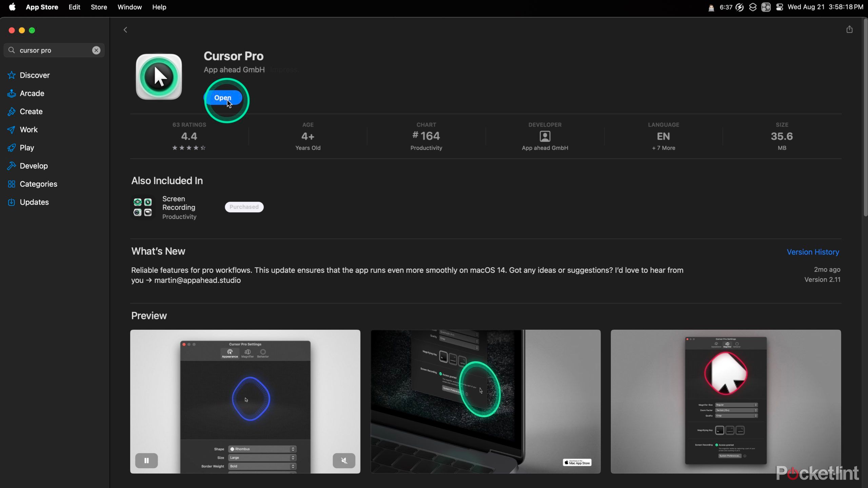This screenshot has width=868, height=488.
Task: Open the Window menu
Action: (130, 7)
